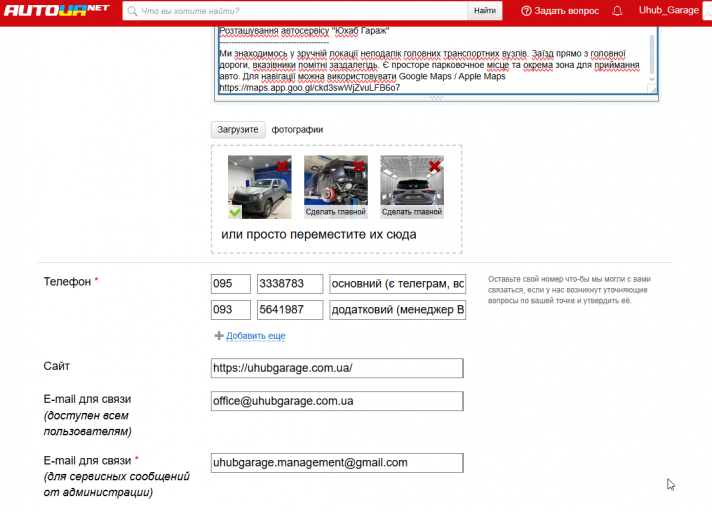Click 'или просто переместите их сюда' drop zone text
712x512 pixels.
click(319, 235)
